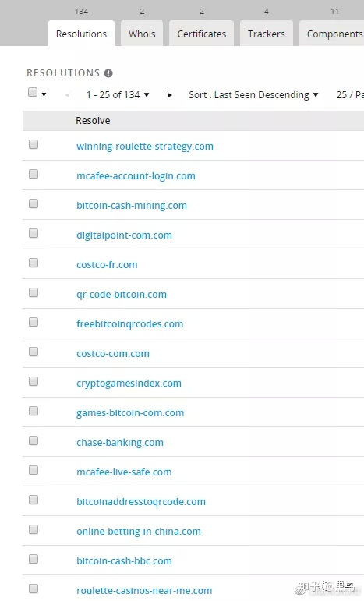
Task: Tick the select-all checkbox
Action: [33, 93]
